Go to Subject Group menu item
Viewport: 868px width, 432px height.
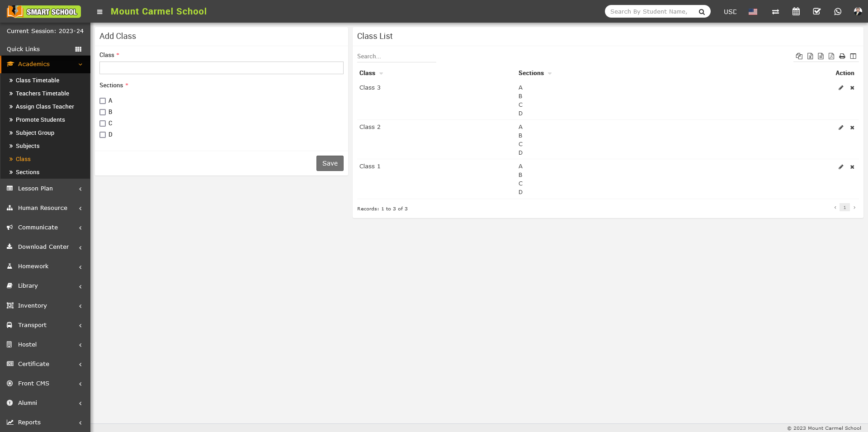point(35,133)
